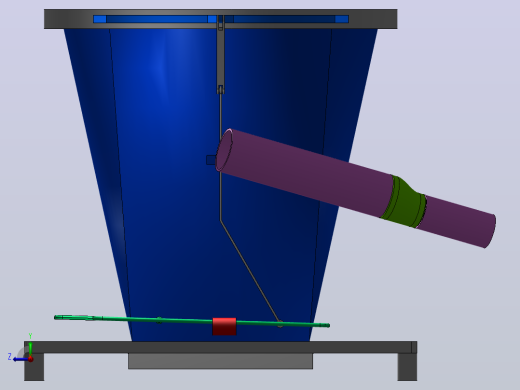Click the "Y" axis label
The image size is (520, 390).
(30, 336)
